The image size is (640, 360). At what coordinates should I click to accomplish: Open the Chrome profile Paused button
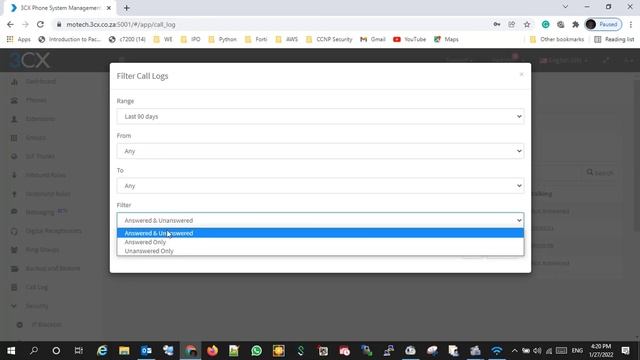(x=603, y=24)
